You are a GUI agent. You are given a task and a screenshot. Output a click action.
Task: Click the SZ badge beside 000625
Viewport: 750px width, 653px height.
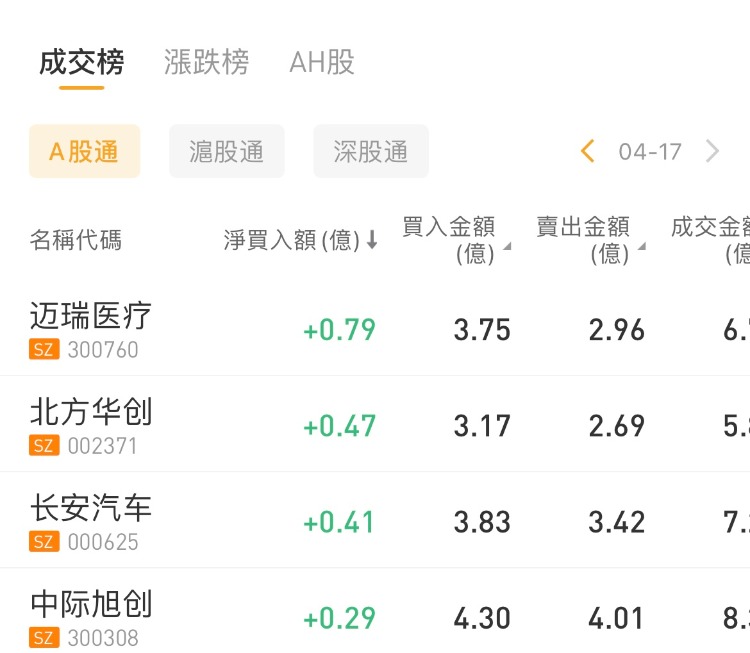43,542
